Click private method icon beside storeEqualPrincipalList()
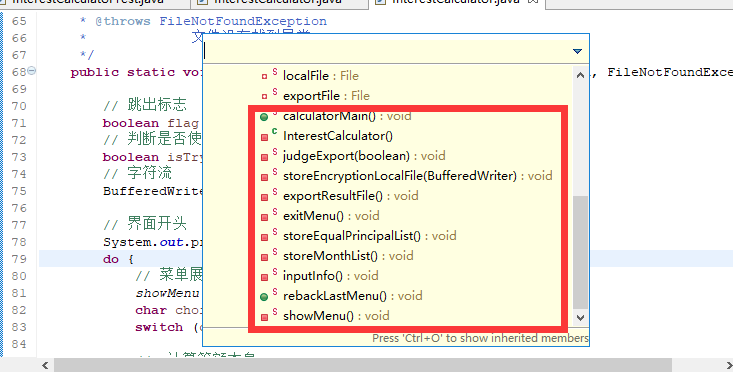This screenshot has height=372, width=733. pyautogui.click(x=264, y=237)
